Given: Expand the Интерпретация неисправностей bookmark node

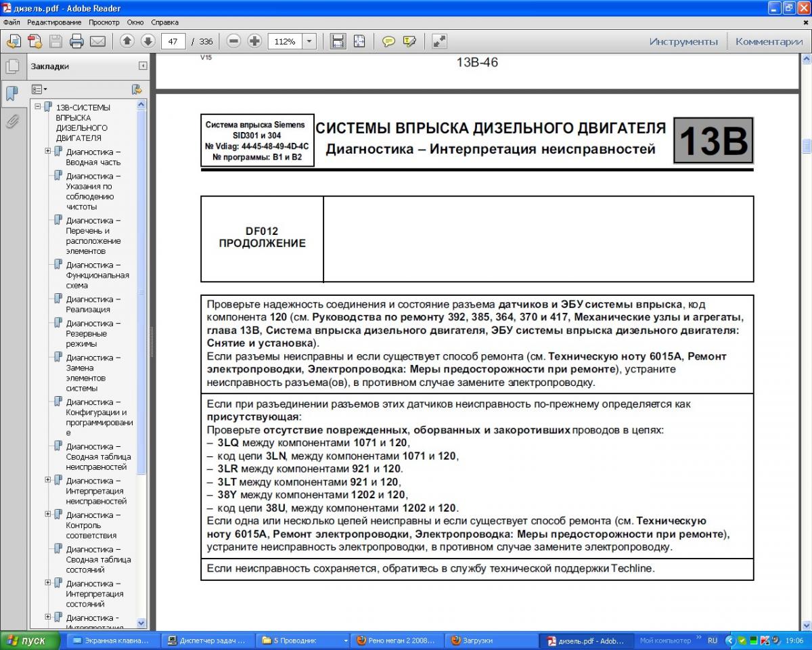Looking at the screenshot, I should (48, 480).
